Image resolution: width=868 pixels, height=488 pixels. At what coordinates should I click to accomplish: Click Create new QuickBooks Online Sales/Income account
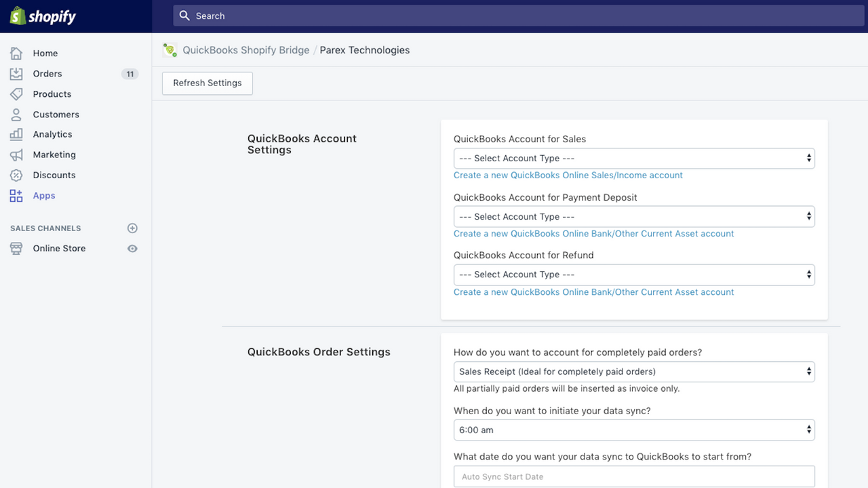(568, 176)
